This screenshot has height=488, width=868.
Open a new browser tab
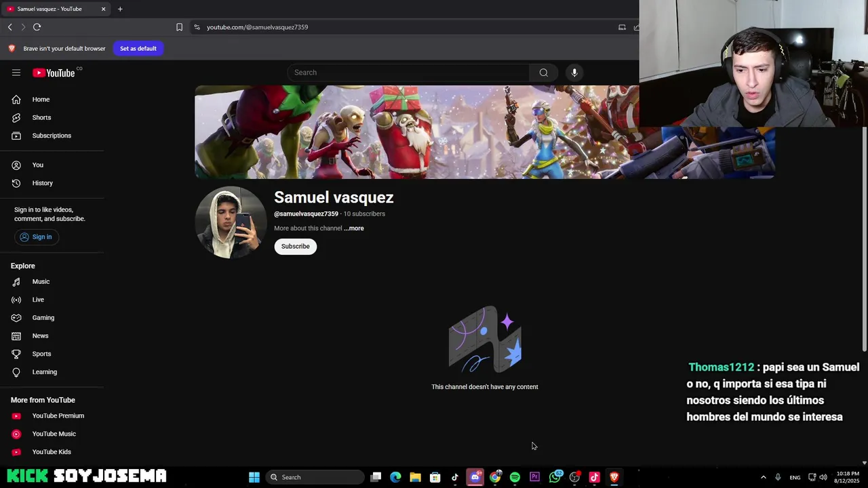coord(120,9)
